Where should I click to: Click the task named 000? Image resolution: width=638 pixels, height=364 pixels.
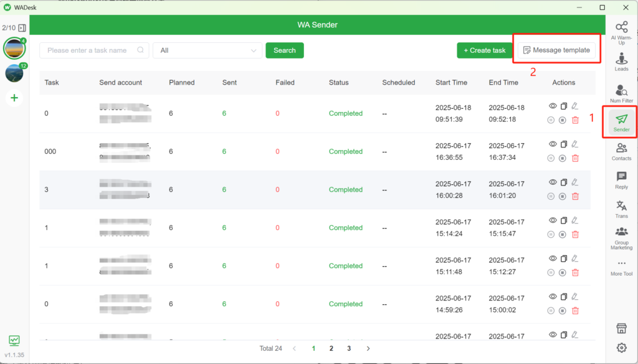click(50, 152)
